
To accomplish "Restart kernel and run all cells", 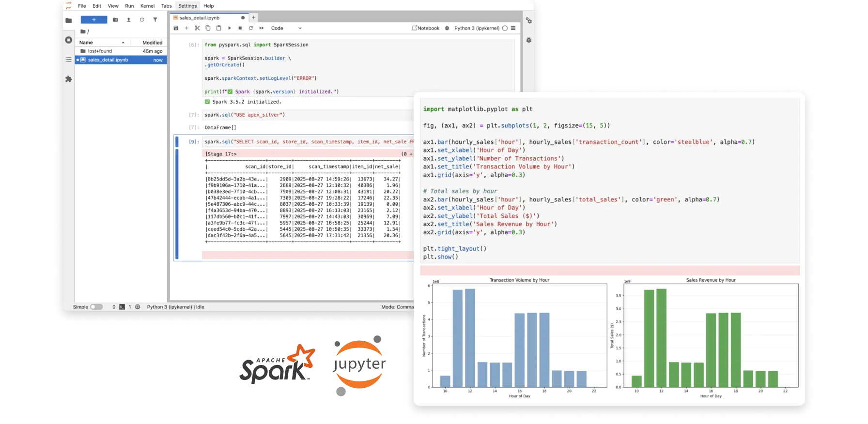I will [262, 28].
